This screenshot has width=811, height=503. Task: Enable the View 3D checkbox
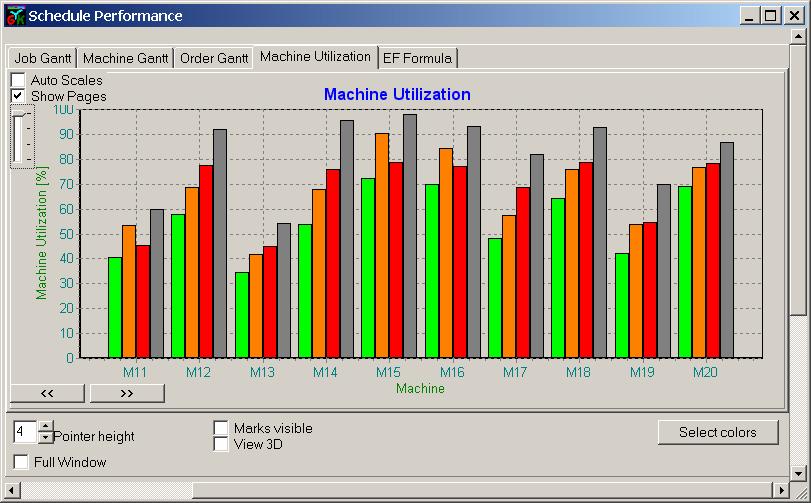point(221,444)
